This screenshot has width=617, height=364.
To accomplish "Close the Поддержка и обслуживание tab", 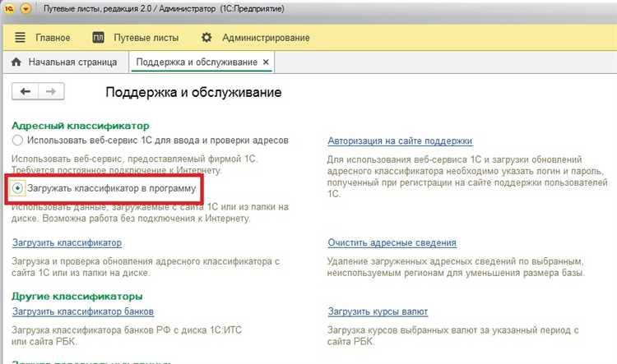I will tap(266, 62).
